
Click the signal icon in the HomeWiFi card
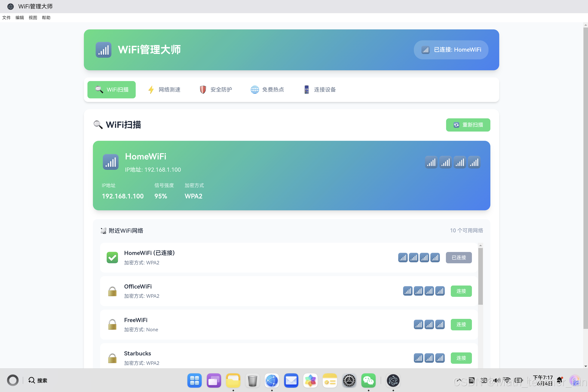point(111,162)
